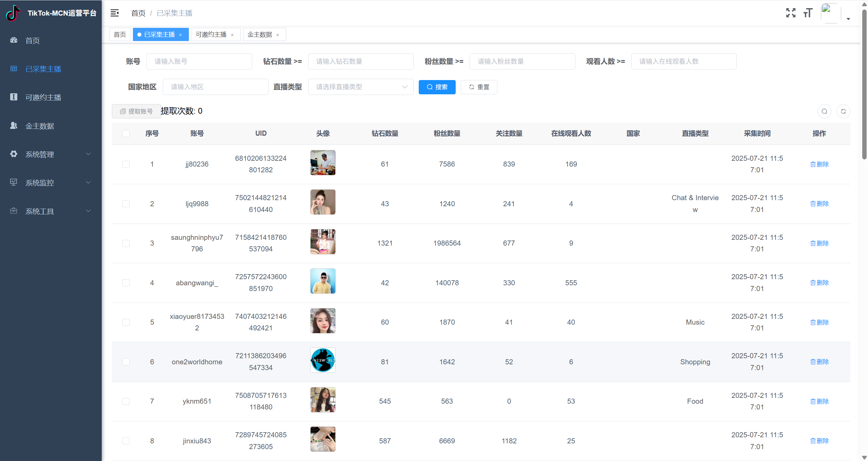Delete row one2worldhome
This screenshot has width=868, height=461.
819,362
